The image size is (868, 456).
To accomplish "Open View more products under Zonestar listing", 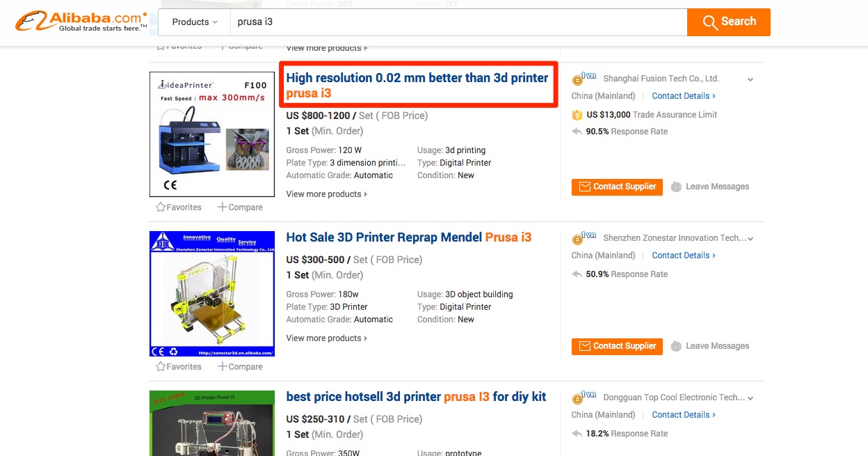I will click(x=327, y=338).
